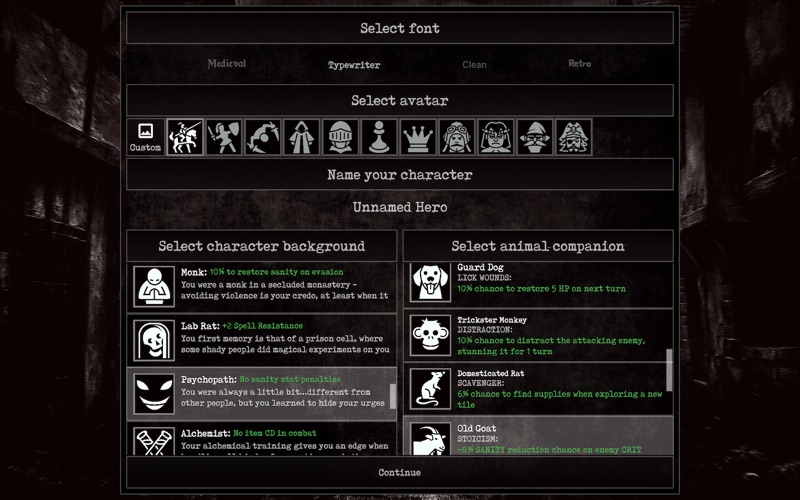Select the hooded cloak figure avatar

[x=302, y=137]
